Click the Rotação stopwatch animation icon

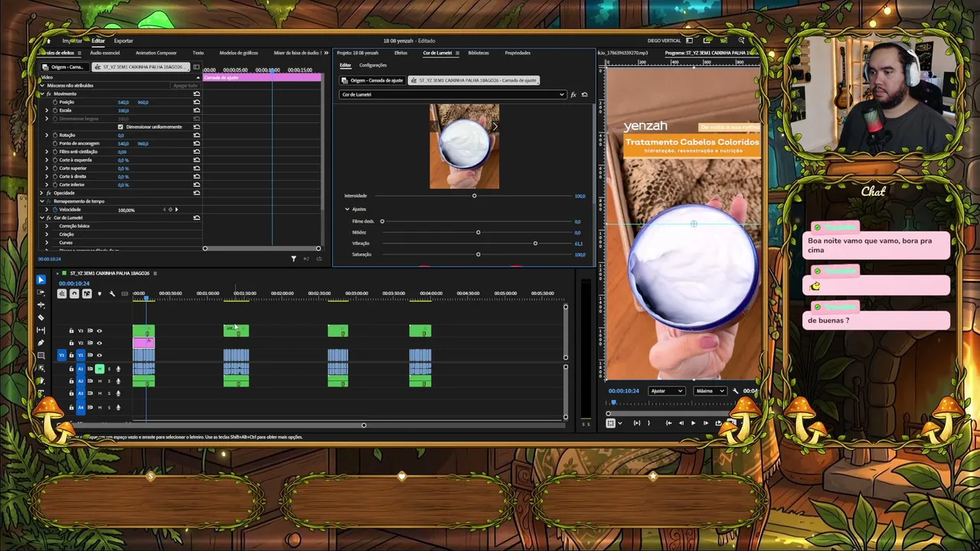click(55, 135)
